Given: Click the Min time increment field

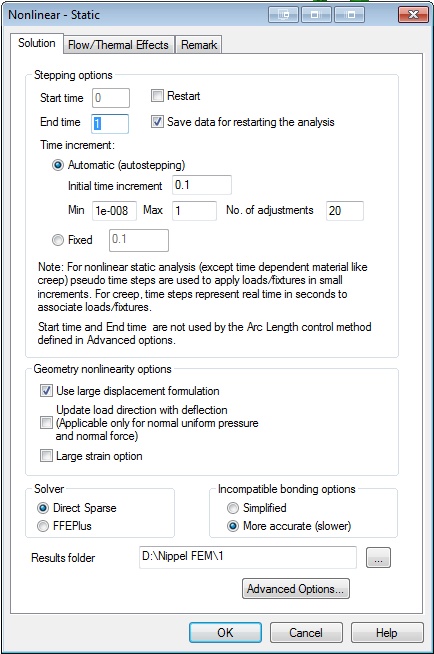Looking at the screenshot, I should (x=114, y=211).
